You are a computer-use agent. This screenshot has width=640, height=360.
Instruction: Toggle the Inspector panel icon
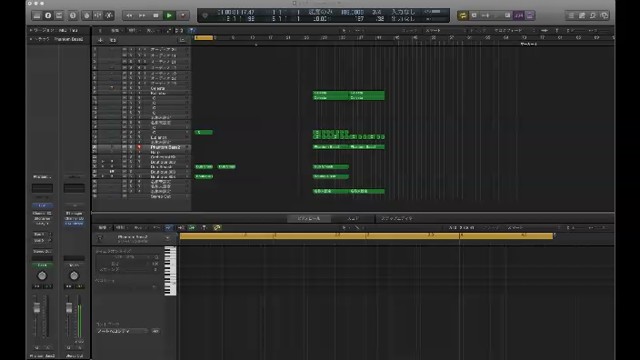point(48,16)
